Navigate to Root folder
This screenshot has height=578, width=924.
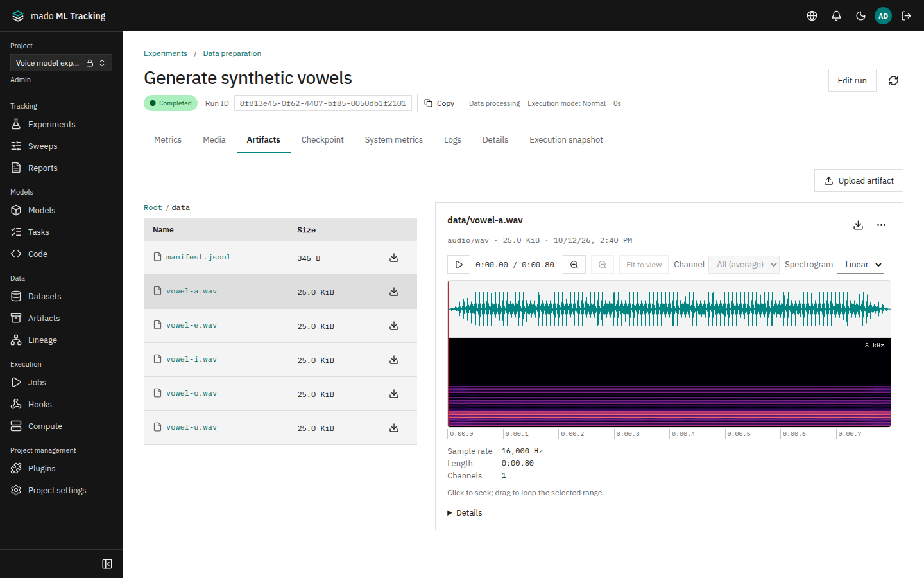pos(153,207)
